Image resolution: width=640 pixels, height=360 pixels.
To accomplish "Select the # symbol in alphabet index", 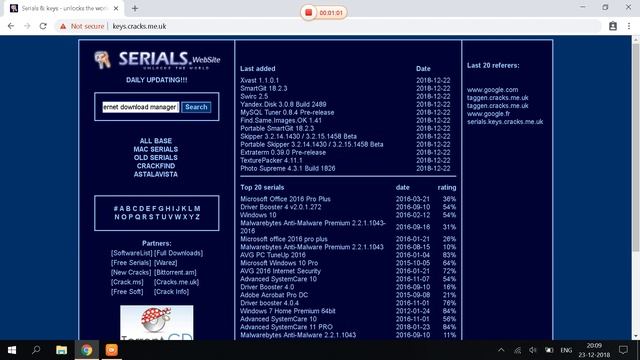I will [116, 209].
